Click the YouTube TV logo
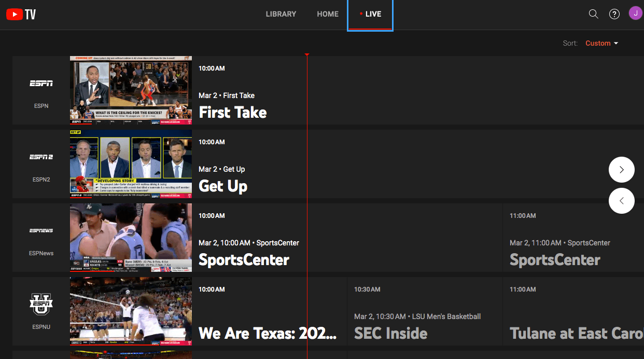 point(20,14)
